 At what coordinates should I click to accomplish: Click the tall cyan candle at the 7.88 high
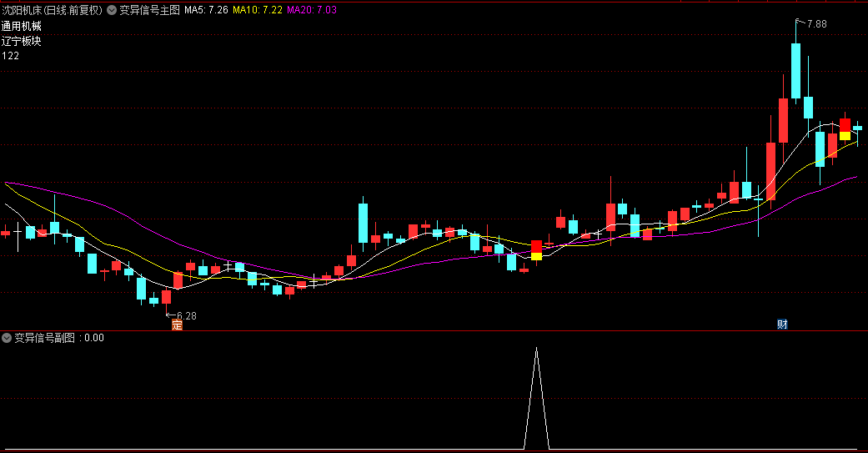[x=795, y=71]
